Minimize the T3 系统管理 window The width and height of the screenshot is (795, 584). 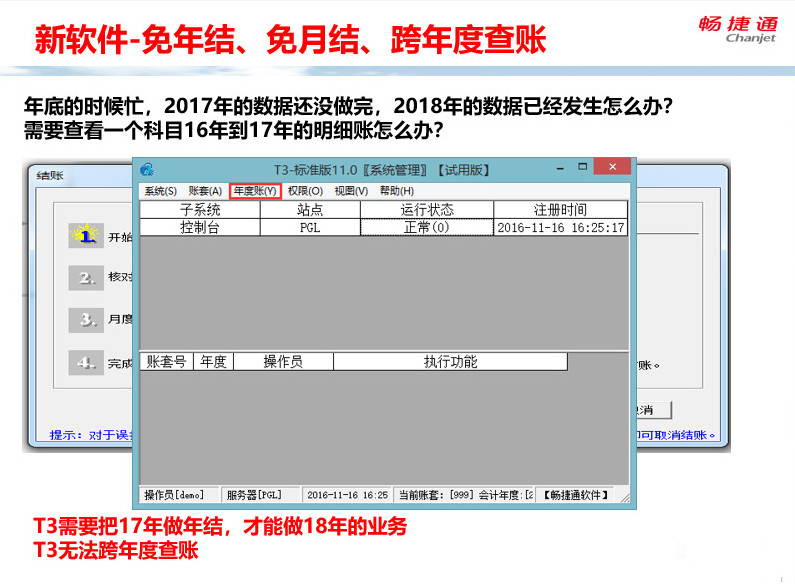(x=560, y=168)
